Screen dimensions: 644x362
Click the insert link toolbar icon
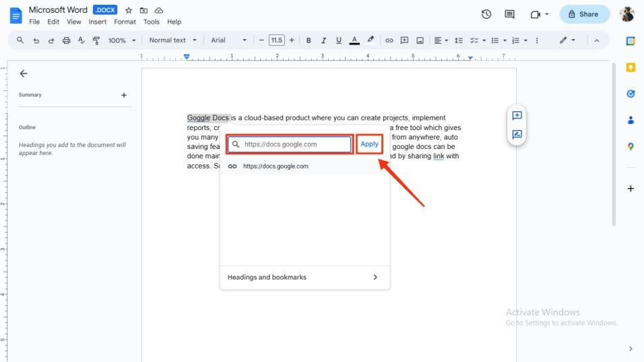pyautogui.click(x=389, y=40)
